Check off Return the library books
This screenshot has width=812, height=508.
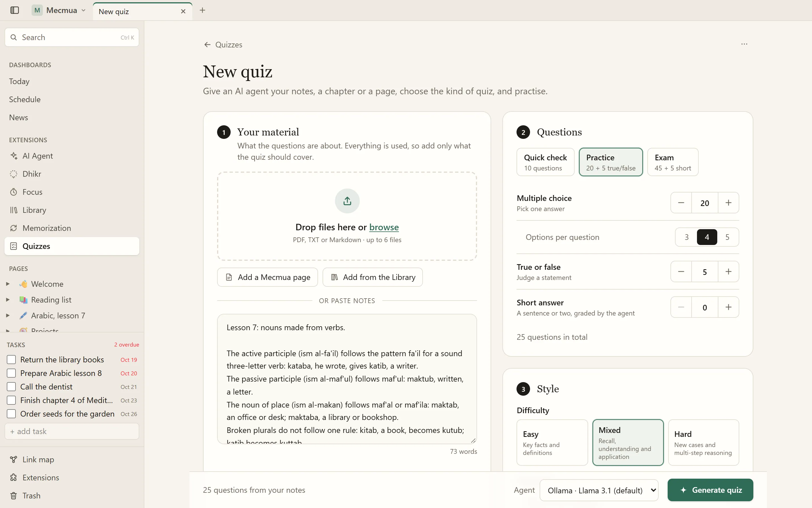pyautogui.click(x=11, y=360)
